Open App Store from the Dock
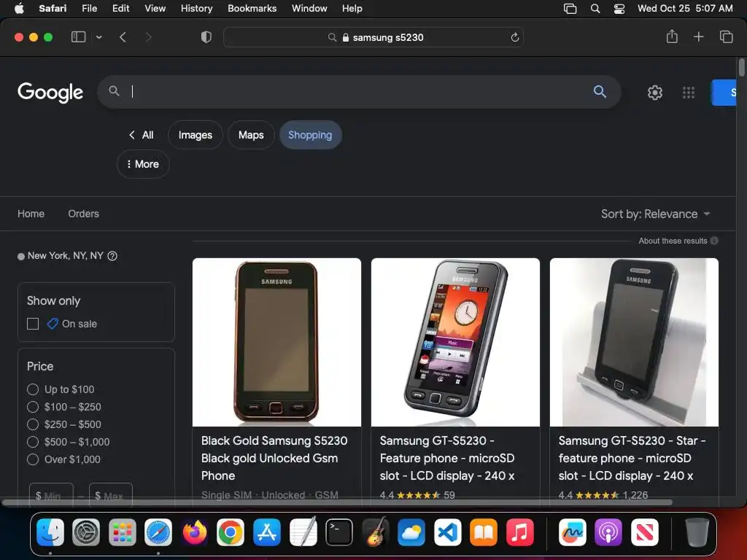The width and height of the screenshot is (747, 560). [x=267, y=532]
